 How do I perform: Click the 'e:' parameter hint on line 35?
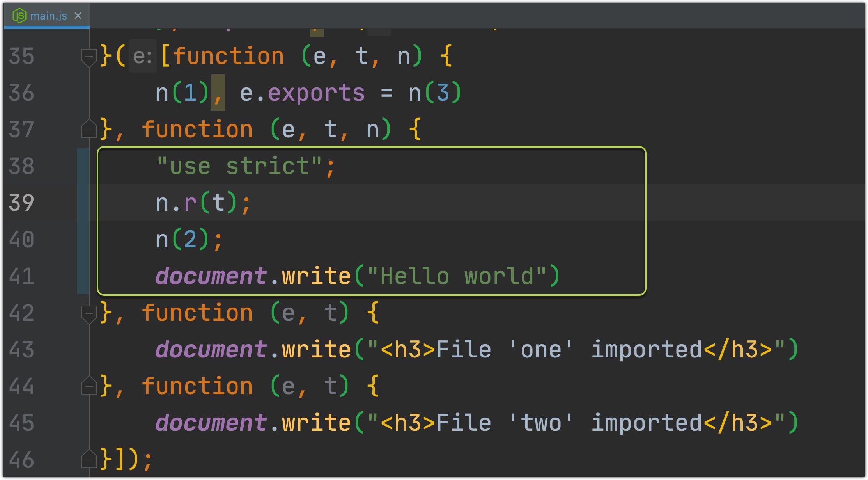click(142, 57)
